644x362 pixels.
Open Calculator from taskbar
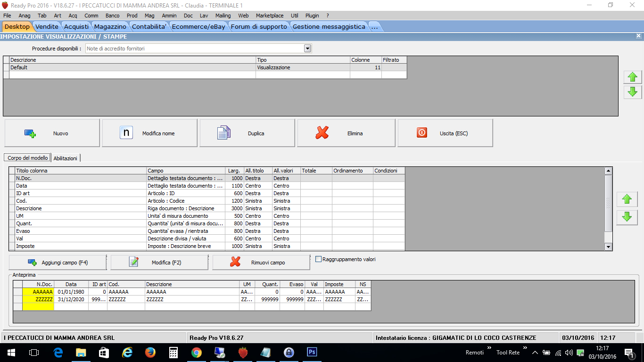tap(173, 352)
